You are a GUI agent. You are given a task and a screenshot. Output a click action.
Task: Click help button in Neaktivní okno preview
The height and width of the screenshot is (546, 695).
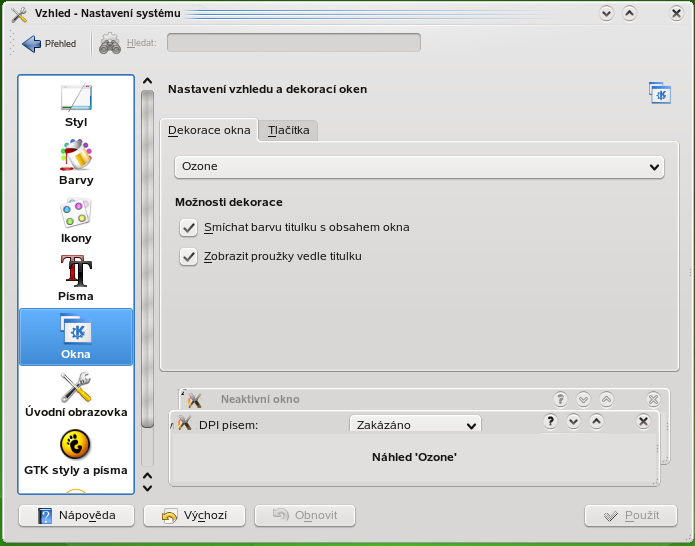click(x=560, y=399)
